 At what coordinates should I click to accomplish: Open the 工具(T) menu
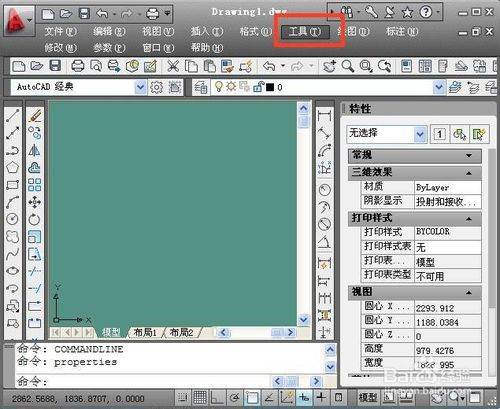(305, 32)
